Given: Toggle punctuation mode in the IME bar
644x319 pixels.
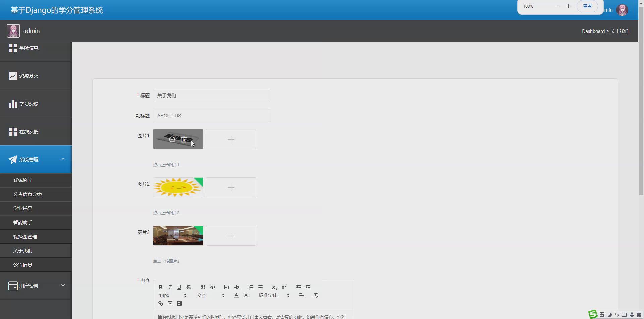Looking at the screenshot, I should point(616,315).
